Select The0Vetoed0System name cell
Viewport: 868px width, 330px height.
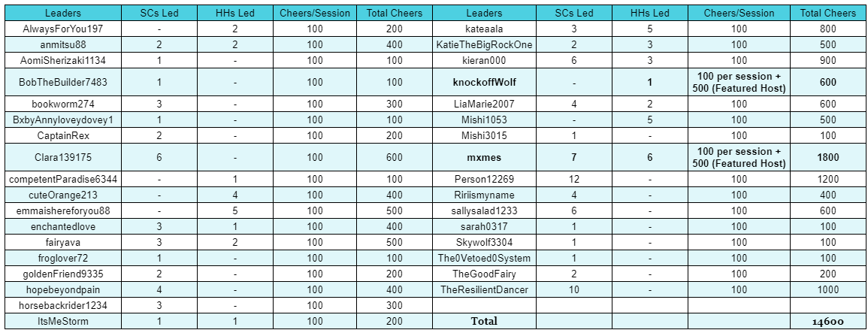pyautogui.click(x=485, y=258)
